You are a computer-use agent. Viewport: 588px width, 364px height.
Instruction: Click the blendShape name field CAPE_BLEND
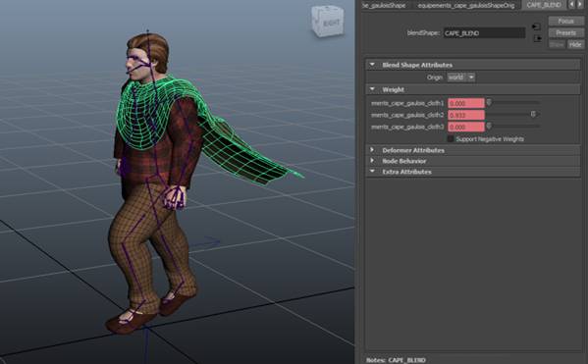point(484,33)
